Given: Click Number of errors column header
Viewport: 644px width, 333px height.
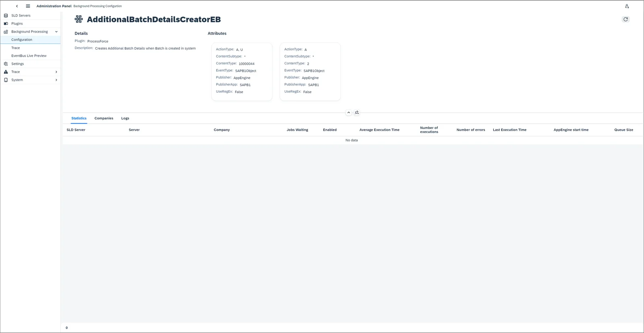Looking at the screenshot, I should 471,130.
